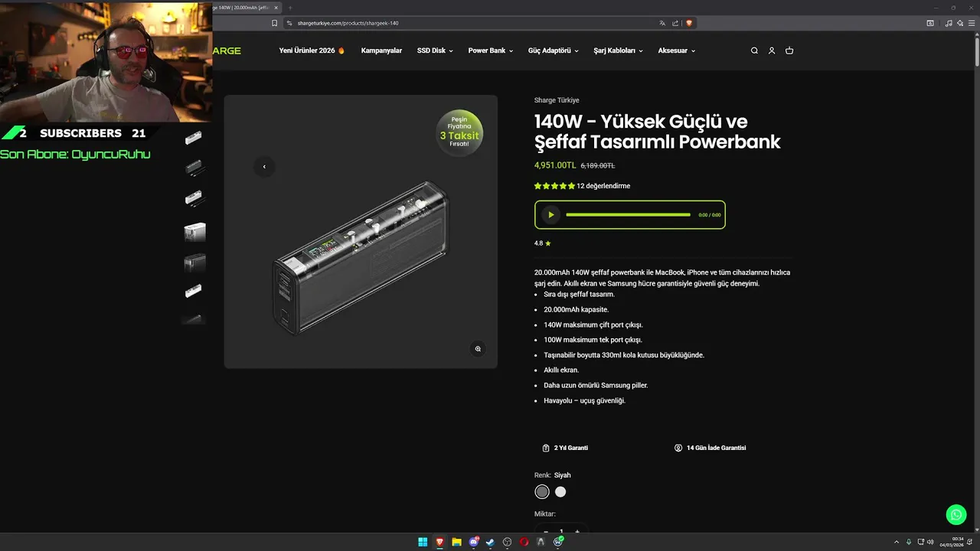980x551 pixels.
Task: Expand the Aksesuar menu
Action: (x=677, y=51)
